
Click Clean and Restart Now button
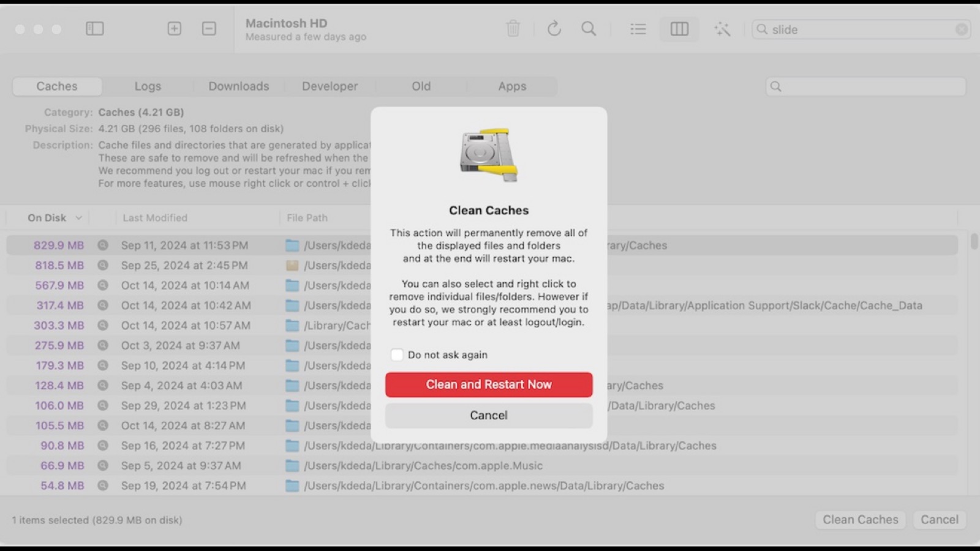(489, 384)
